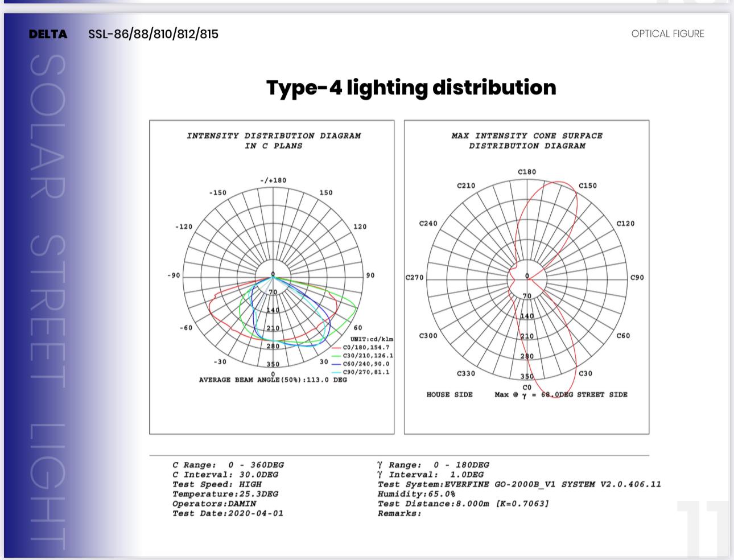Click the C180 axis label on cone diagram
Screen dimensions: 734x560
[527, 172]
